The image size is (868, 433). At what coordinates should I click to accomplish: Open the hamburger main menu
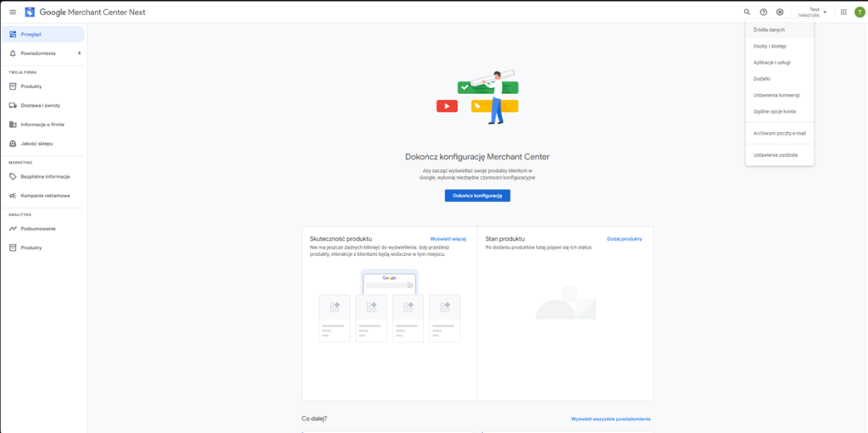click(x=13, y=12)
